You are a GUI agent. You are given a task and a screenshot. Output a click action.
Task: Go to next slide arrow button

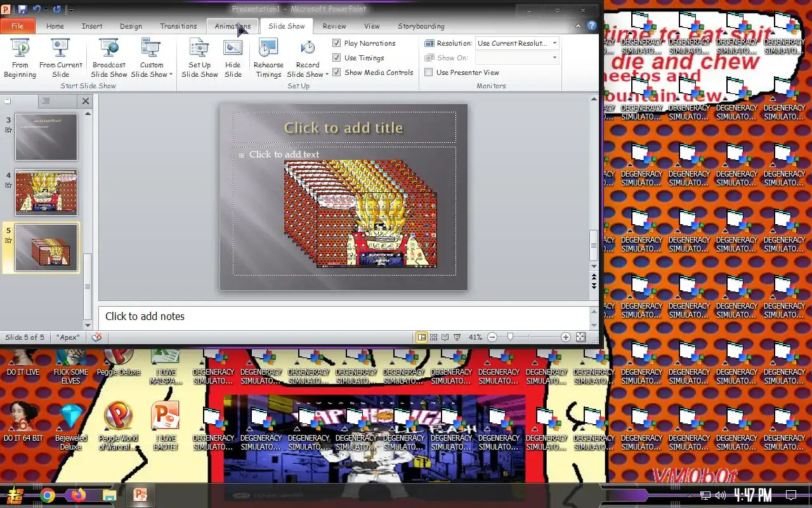tap(594, 285)
